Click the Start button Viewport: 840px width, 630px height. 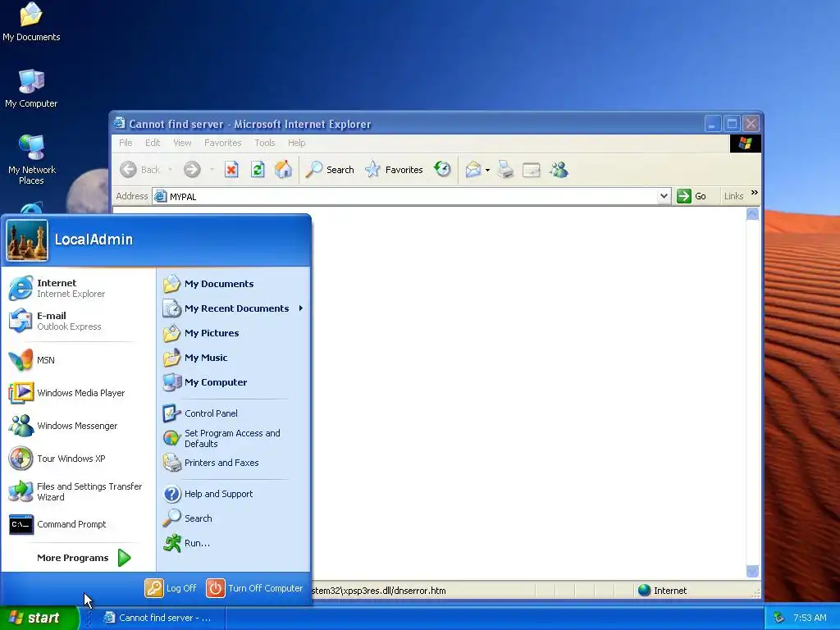39,619
